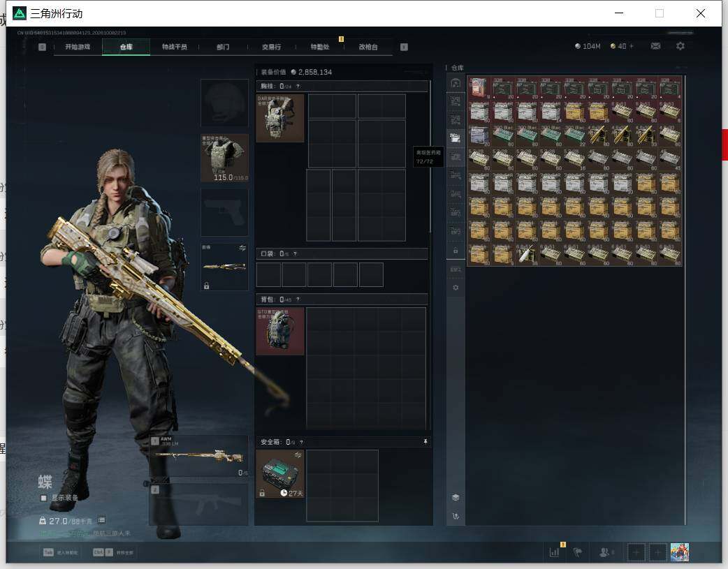This screenshot has height=569, width=728.
Task: Toggle the 显示装备 checkbox
Action: click(x=43, y=498)
